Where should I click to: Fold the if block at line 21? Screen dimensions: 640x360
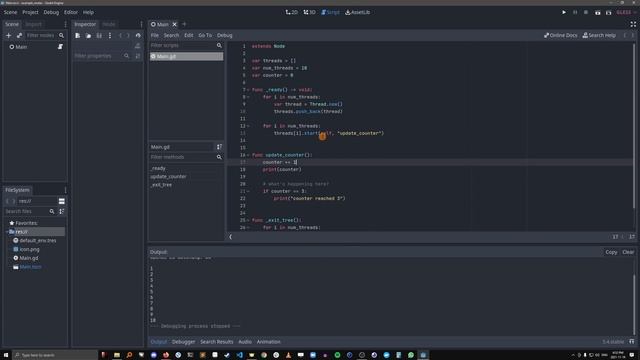pyautogui.click(x=248, y=191)
